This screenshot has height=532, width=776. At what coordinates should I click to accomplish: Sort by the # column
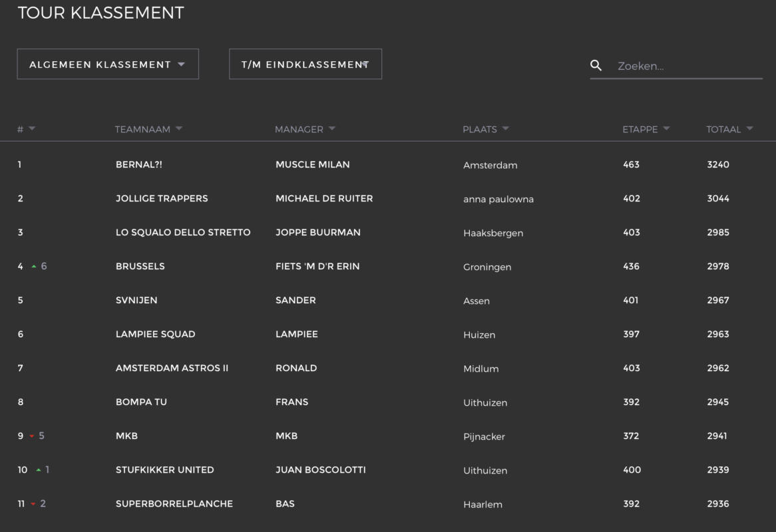(26, 129)
